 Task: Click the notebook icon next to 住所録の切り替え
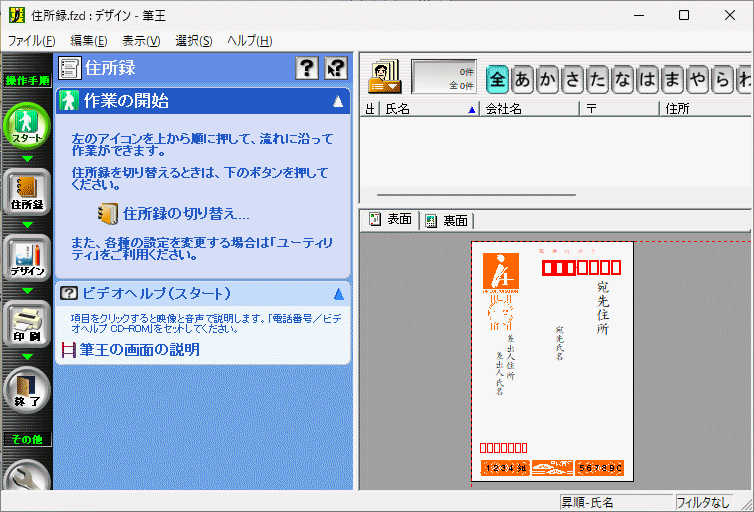tap(108, 213)
